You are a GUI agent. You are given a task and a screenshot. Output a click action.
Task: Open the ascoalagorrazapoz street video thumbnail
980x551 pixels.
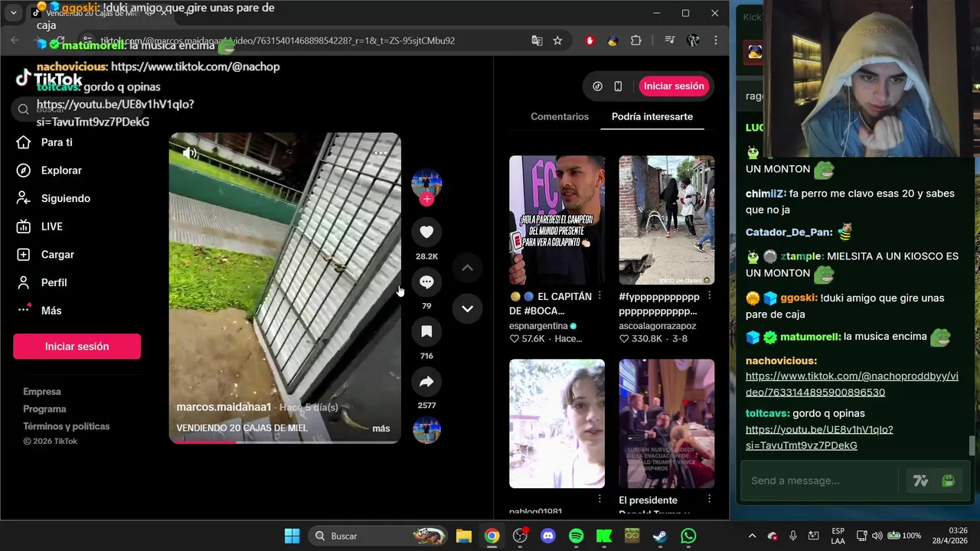tap(666, 220)
